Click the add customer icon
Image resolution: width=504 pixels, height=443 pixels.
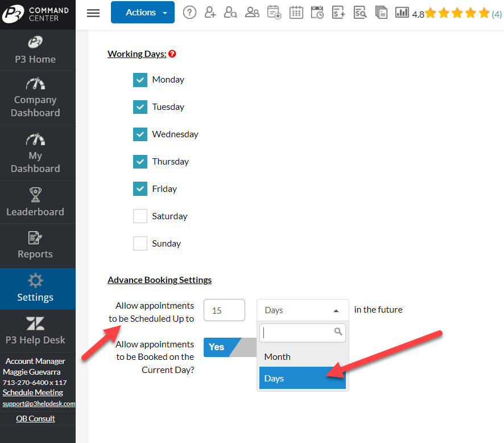coord(210,13)
